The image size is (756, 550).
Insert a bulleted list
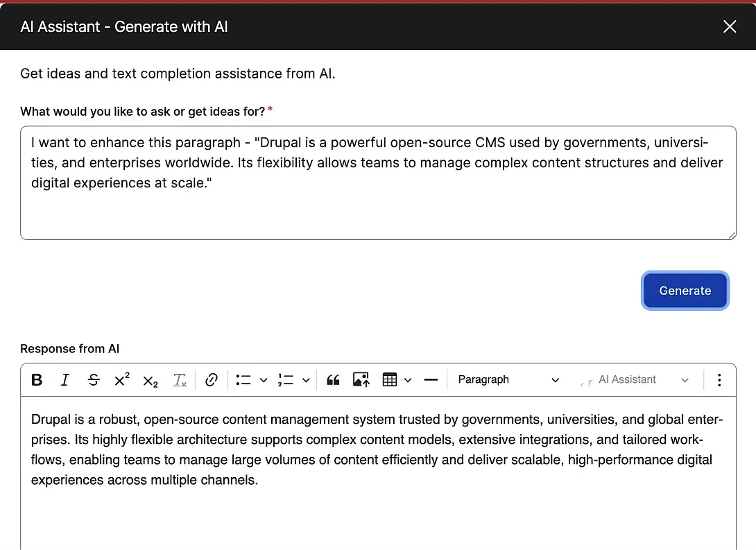click(243, 380)
